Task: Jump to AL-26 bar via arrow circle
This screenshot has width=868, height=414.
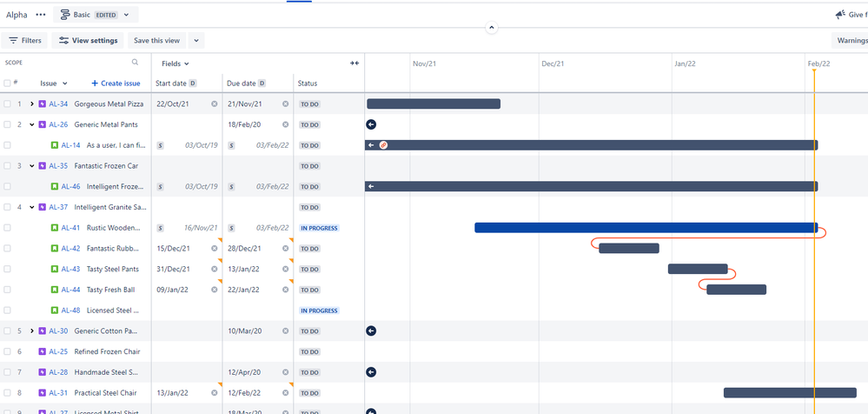Action: [x=371, y=124]
